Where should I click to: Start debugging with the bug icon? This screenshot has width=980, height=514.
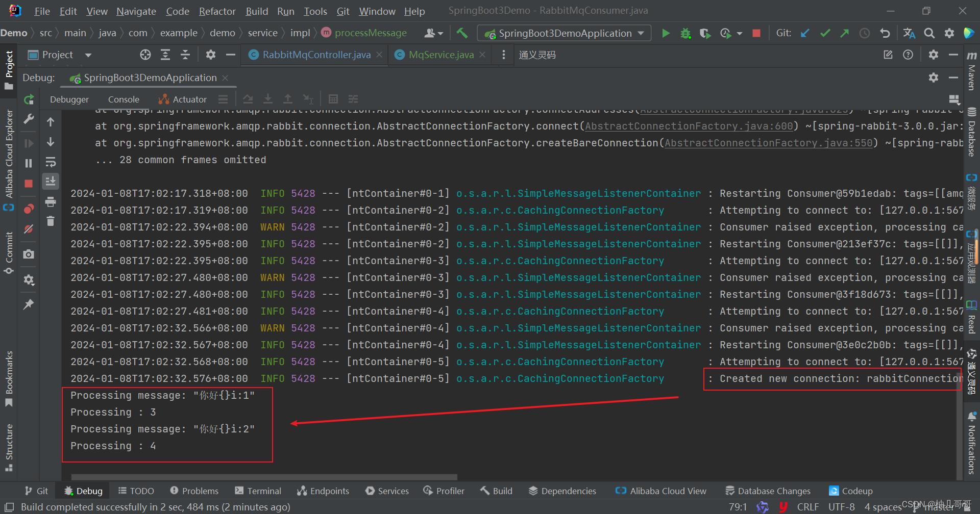[685, 33]
